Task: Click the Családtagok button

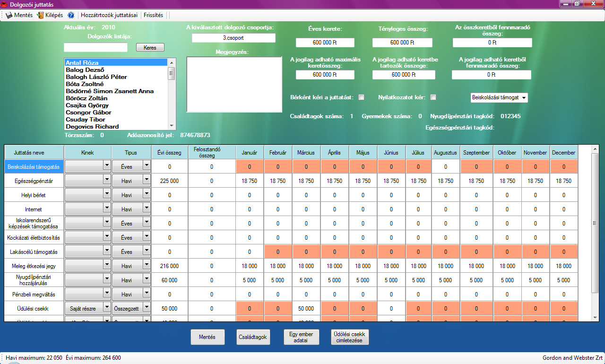Action: click(x=252, y=337)
